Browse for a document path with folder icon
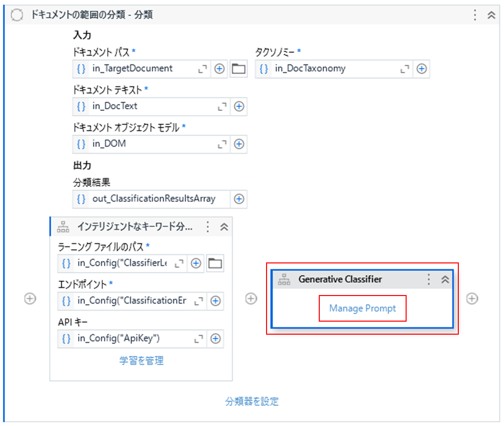Viewport: 504px width, 426px height. pos(238,69)
